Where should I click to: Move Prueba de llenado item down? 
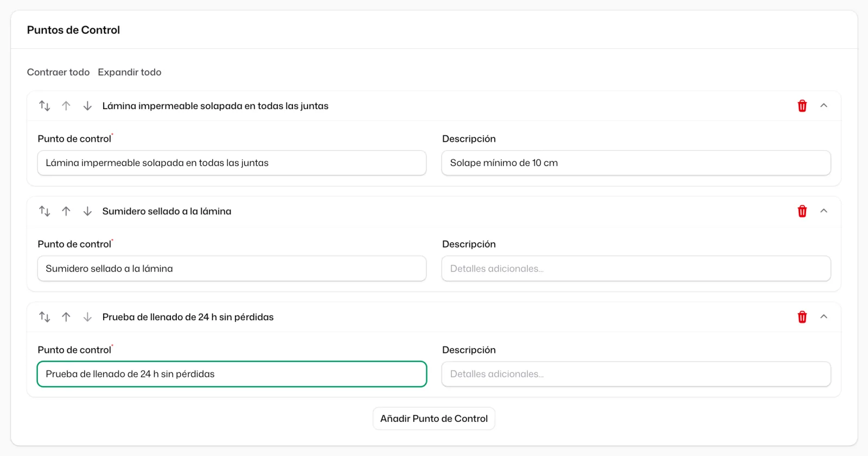tap(87, 317)
